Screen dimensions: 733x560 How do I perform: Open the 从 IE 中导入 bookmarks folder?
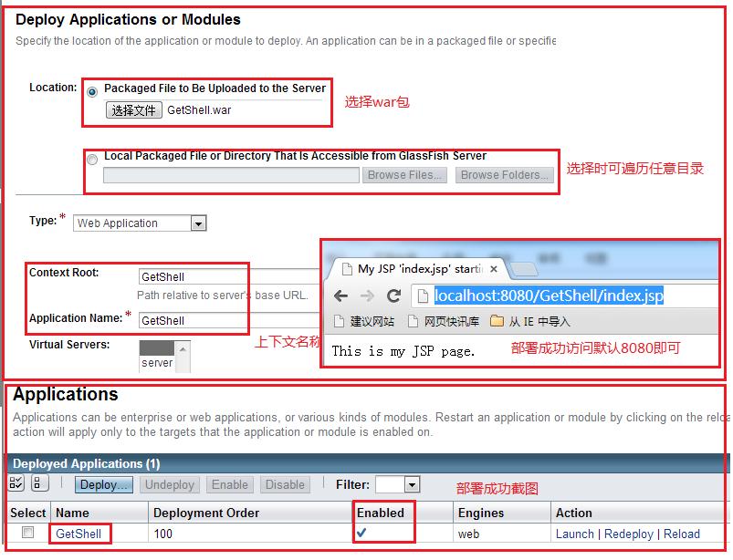coord(529,321)
